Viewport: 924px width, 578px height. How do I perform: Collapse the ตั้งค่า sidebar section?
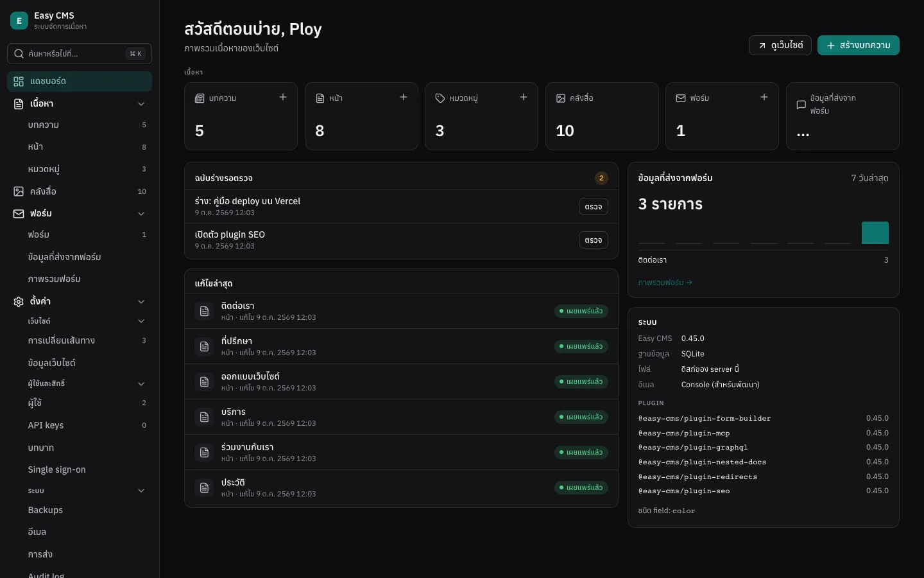[141, 301]
